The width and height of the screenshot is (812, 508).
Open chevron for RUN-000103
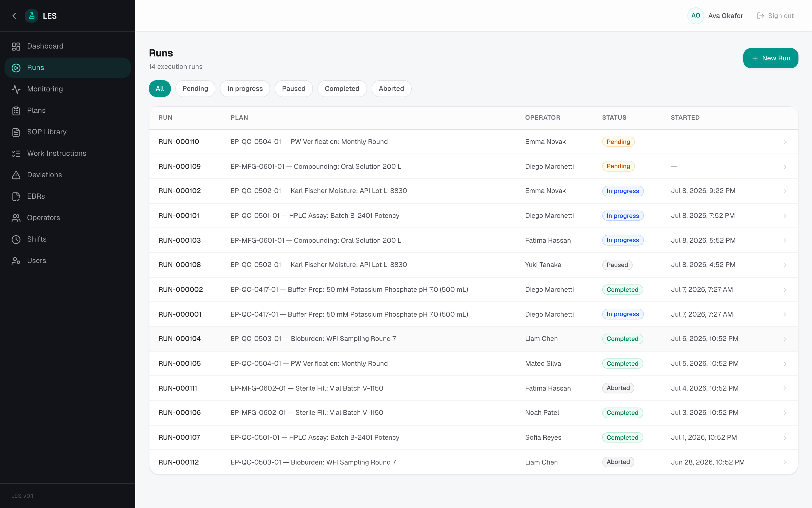(x=784, y=240)
